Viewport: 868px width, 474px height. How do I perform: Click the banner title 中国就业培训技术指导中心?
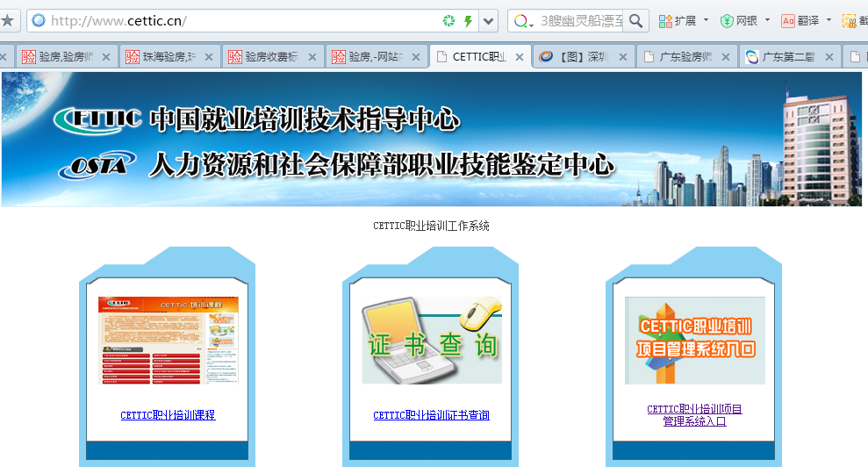pos(305,119)
